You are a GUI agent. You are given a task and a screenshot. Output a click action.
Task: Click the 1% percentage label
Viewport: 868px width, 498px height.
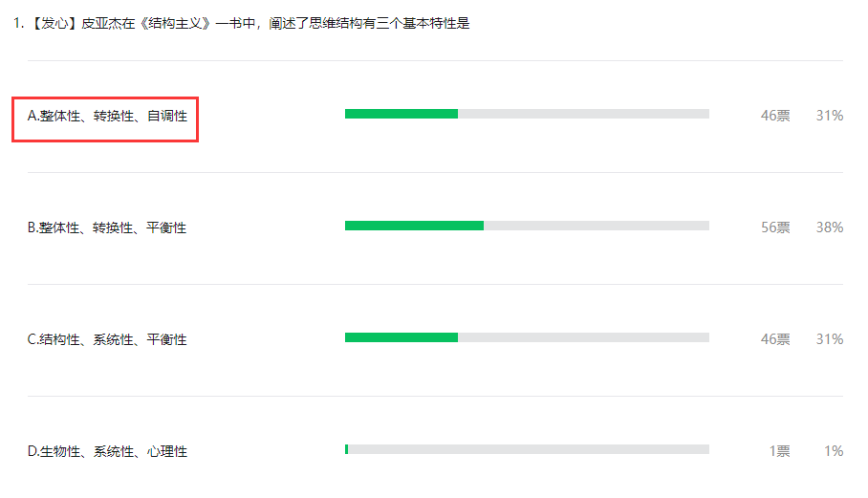tap(834, 451)
